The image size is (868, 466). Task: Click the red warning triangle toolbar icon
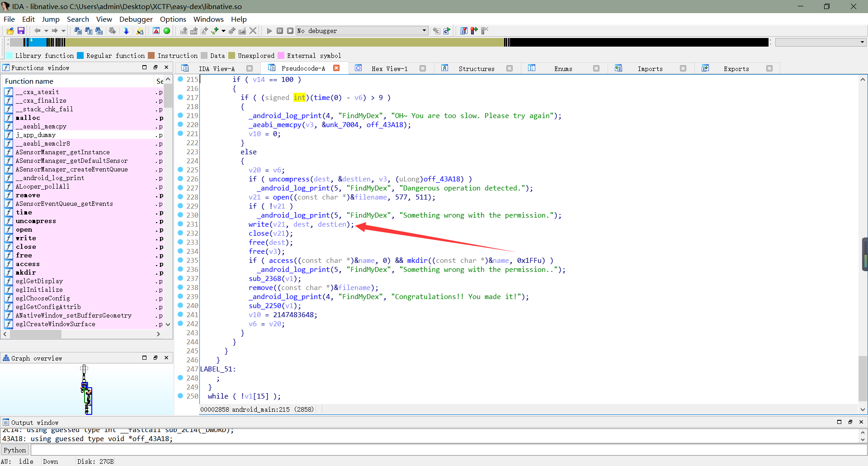[156, 31]
